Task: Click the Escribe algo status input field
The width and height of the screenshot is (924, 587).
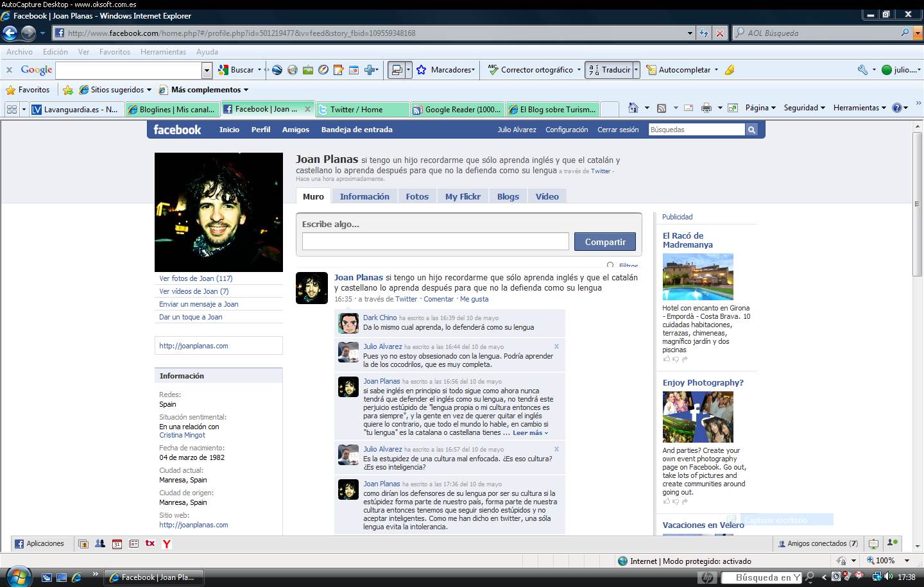Action: 434,241
